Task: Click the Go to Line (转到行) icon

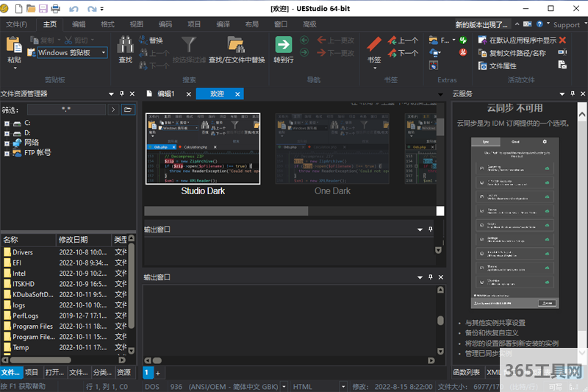Action: click(x=284, y=46)
